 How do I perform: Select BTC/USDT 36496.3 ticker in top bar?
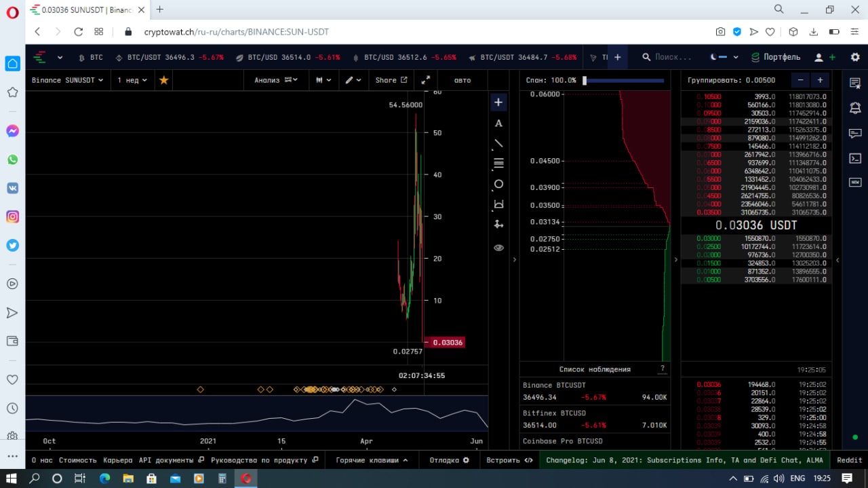click(x=170, y=58)
